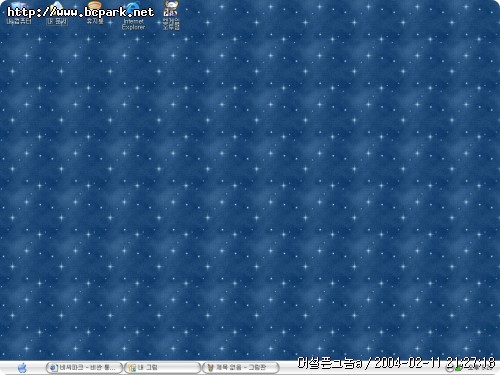Open the My Documents desktop icon
Screen dimensions: 500x375
(57, 13)
